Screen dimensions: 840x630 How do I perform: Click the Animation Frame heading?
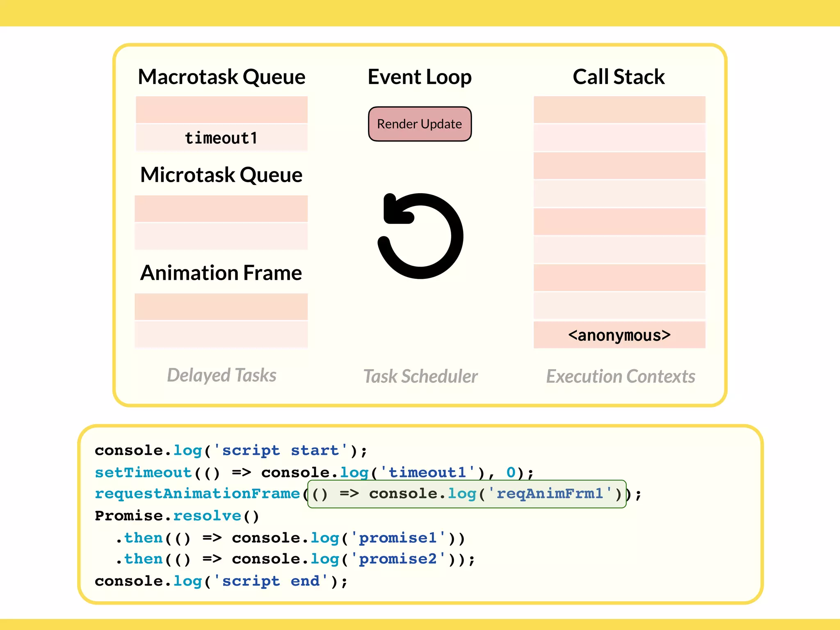point(221,273)
